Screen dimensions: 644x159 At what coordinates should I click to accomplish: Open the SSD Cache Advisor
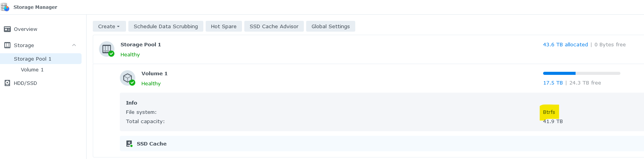tap(274, 26)
